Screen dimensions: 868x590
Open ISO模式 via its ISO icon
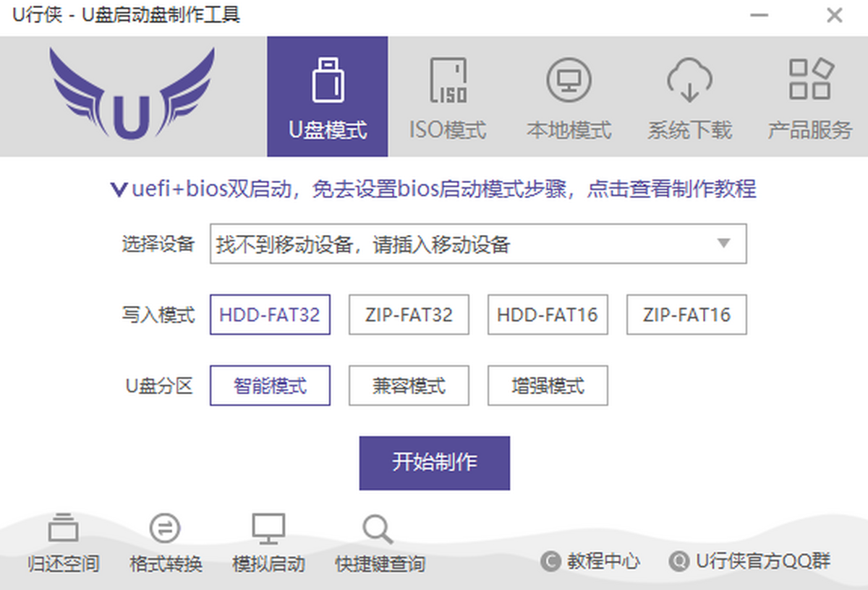(x=448, y=80)
